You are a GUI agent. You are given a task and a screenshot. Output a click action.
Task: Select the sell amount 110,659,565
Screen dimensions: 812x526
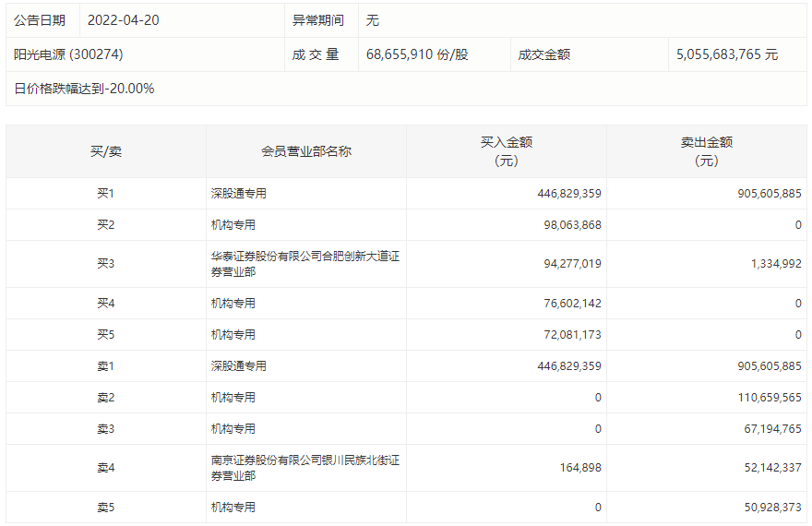(x=770, y=397)
